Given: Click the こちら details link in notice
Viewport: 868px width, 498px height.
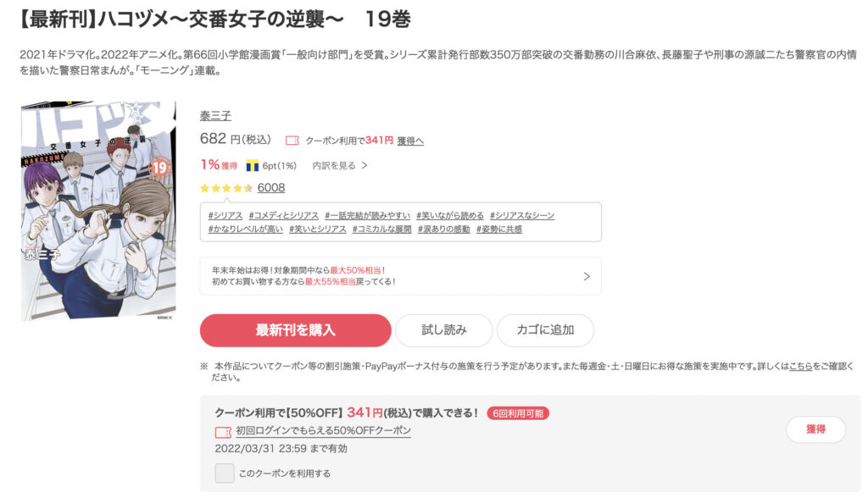Looking at the screenshot, I should pos(800,366).
